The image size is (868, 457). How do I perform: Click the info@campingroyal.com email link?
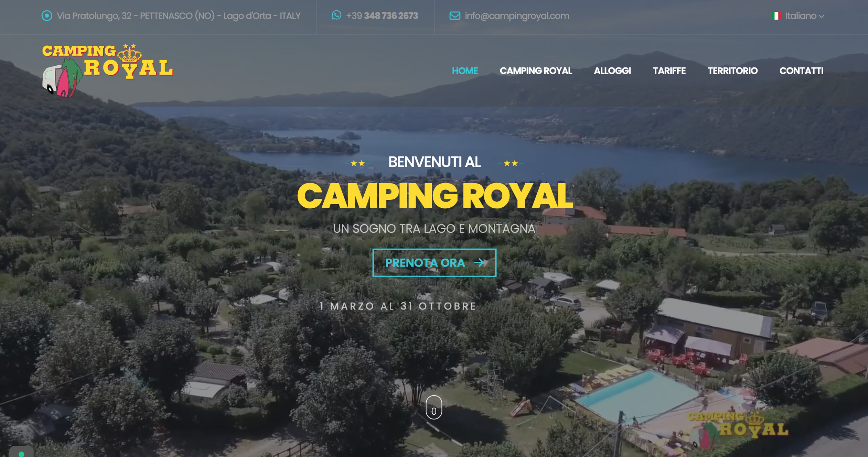pos(517,16)
